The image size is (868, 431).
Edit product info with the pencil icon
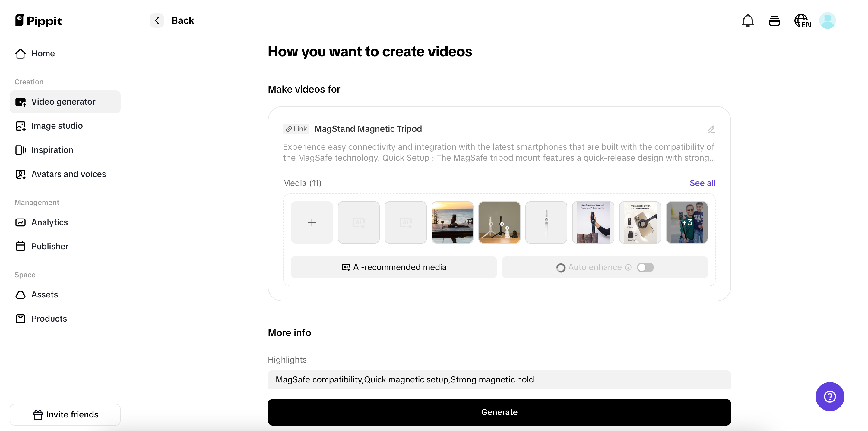[711, 129]
